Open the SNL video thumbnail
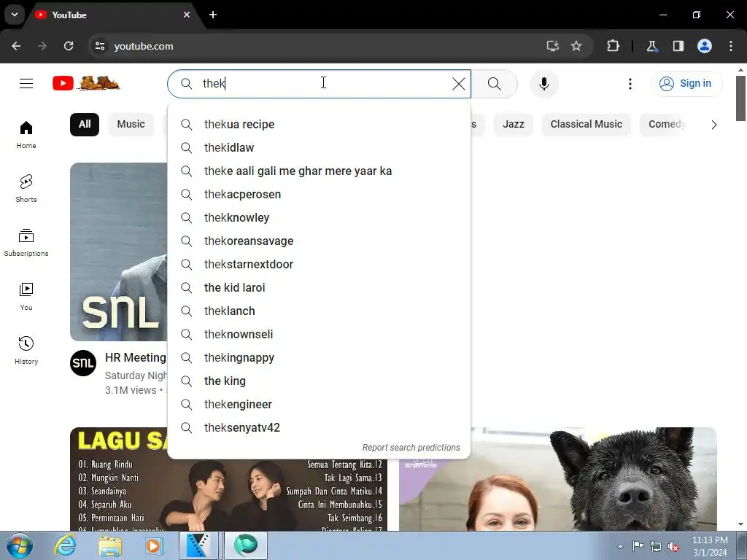The height and width of the screenshot is (560, 747). (119, 252)
